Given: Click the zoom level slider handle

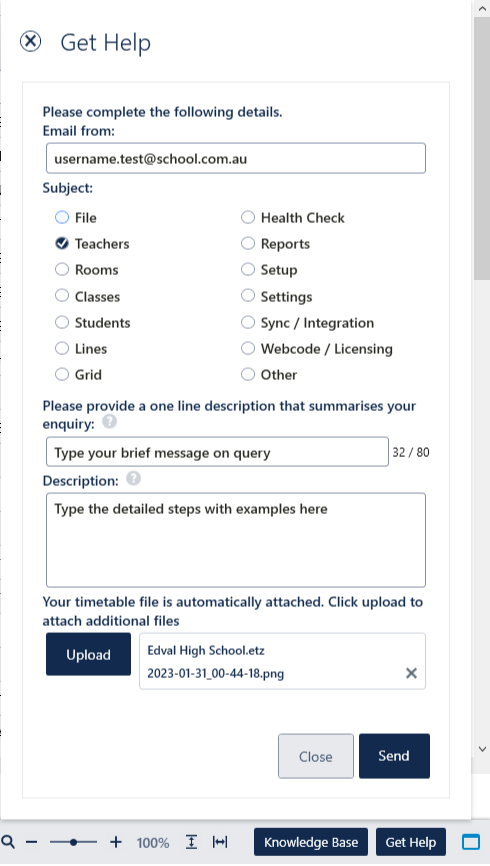Looking at the screenshot, I should pos(73,842).
